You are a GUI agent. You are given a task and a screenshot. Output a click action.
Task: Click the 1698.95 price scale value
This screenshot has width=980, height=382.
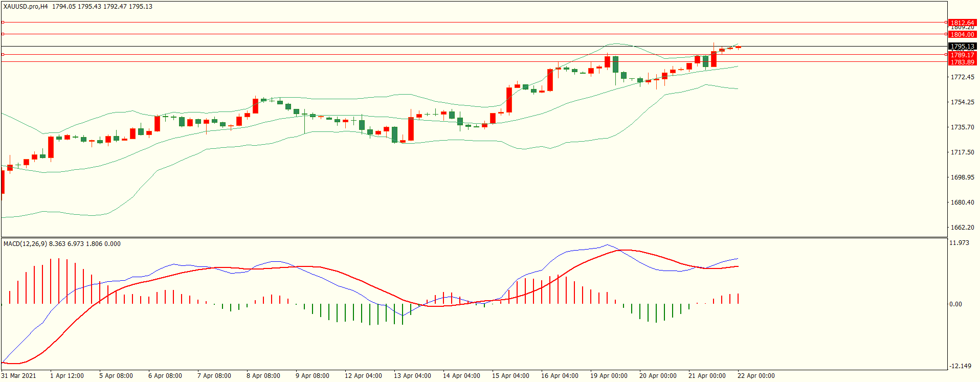[962, 177]
